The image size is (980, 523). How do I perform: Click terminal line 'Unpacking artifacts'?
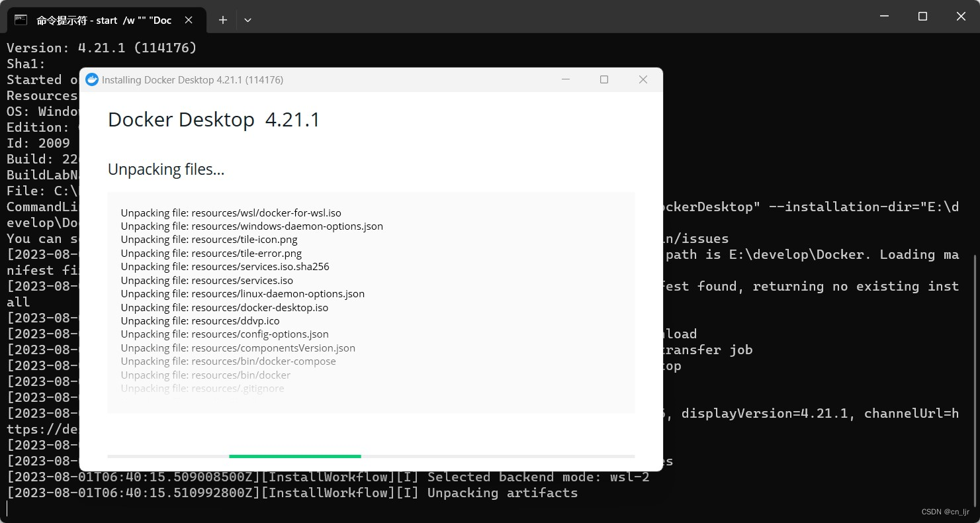292,493
